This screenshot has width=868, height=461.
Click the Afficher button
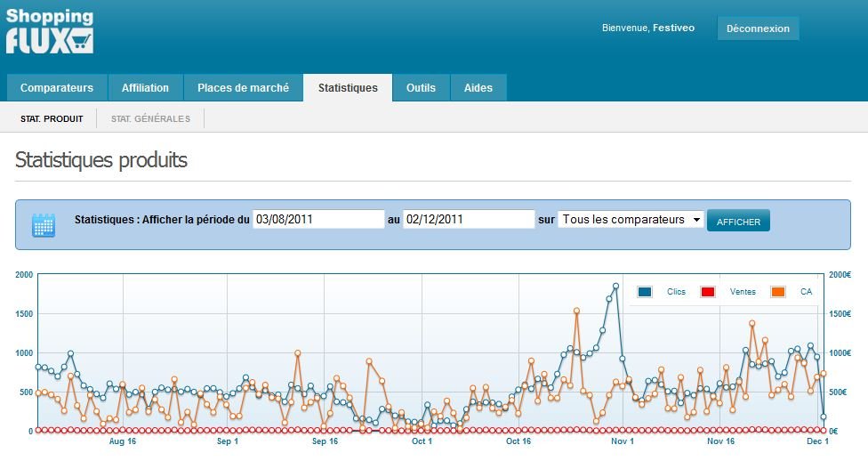(x=738, y=222)
